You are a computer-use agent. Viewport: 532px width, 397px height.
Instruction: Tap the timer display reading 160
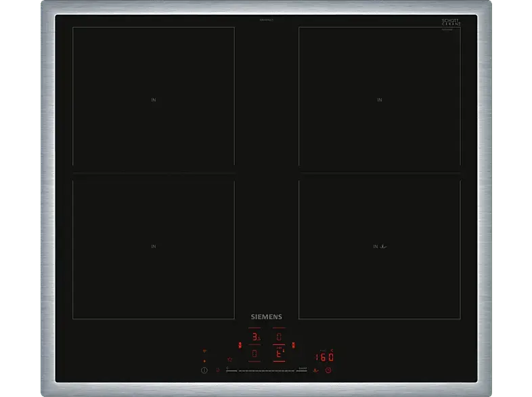(324, 357)
